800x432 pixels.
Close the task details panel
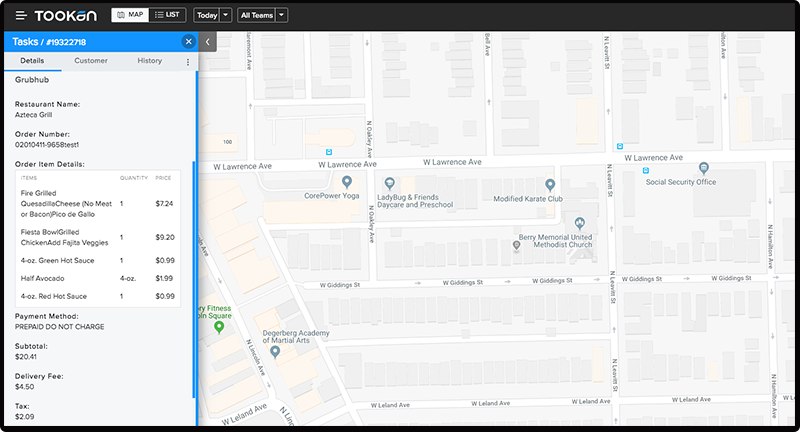pyautogui.click(x=188, y=41)
